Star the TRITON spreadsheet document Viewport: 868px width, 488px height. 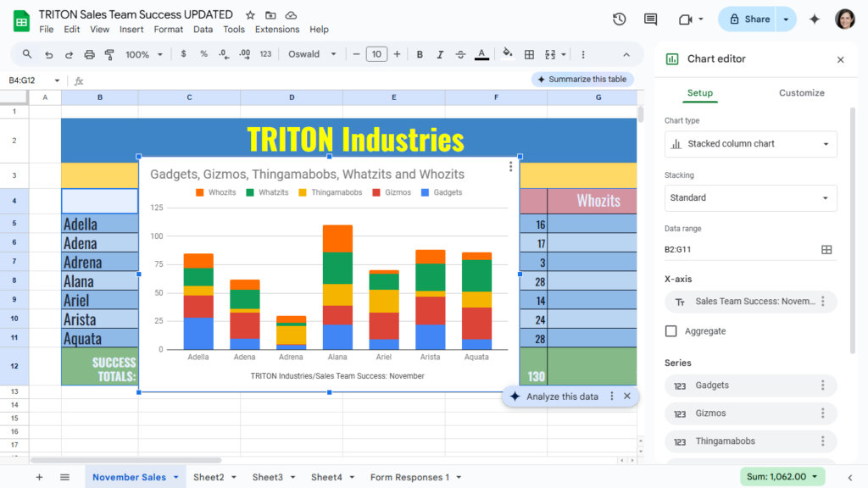tap(250, 15)
